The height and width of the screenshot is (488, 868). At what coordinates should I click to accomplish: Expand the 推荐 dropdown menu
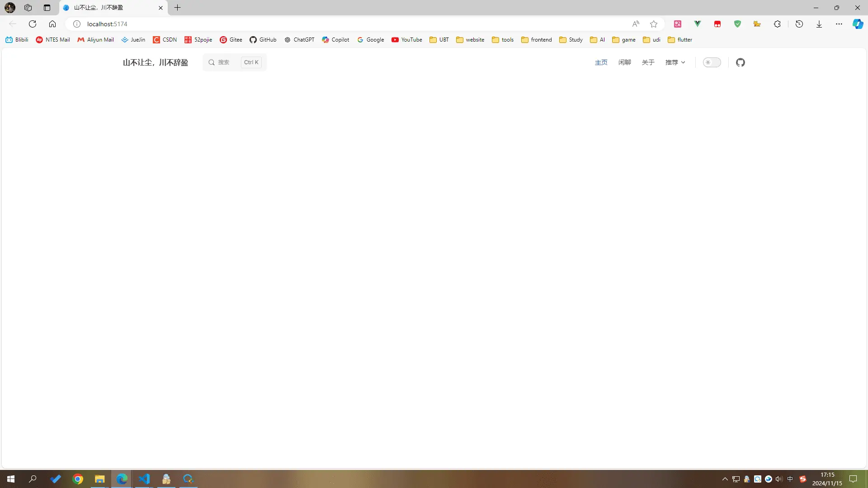pos(675,62)
